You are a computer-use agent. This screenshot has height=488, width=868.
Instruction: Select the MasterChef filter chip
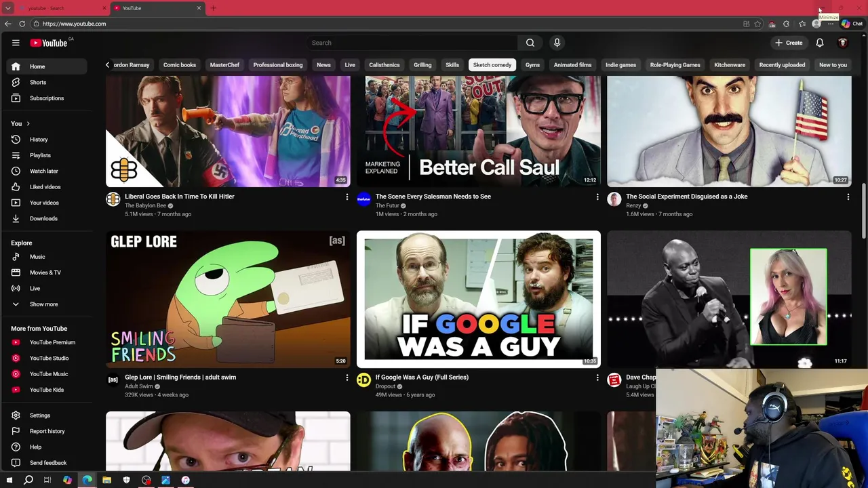[224, 65]
